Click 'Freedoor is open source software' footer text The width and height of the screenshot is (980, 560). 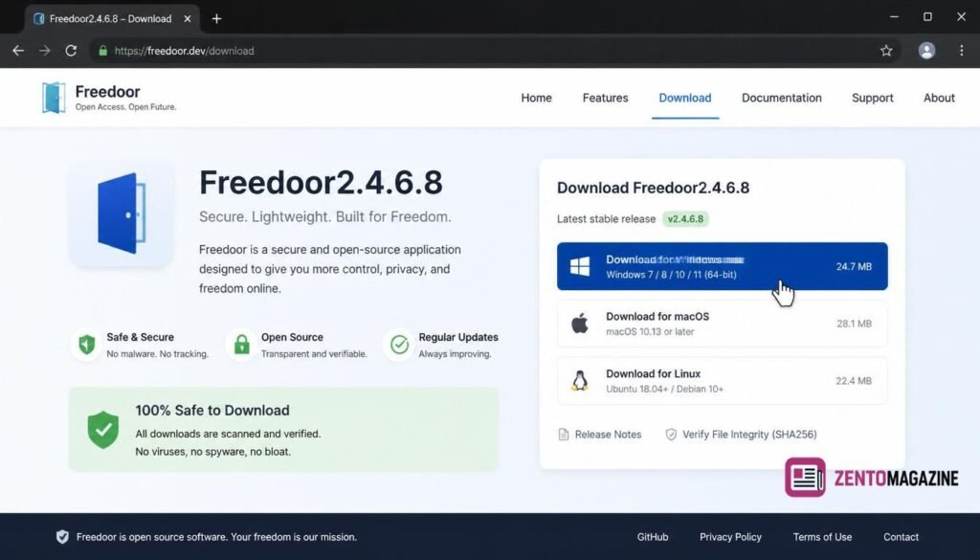[x=216, y=537]
